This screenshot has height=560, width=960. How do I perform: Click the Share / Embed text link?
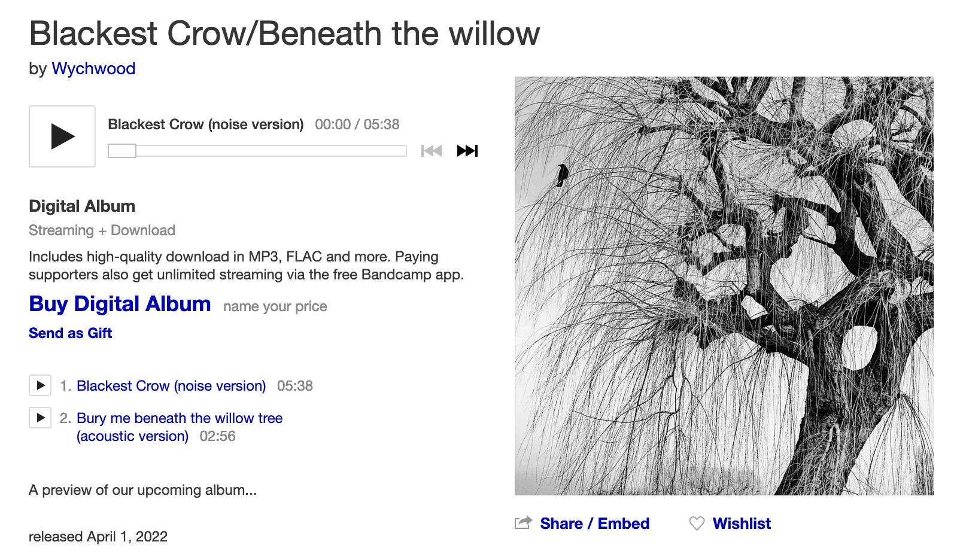pyautogui.click(x=594, y=524)
